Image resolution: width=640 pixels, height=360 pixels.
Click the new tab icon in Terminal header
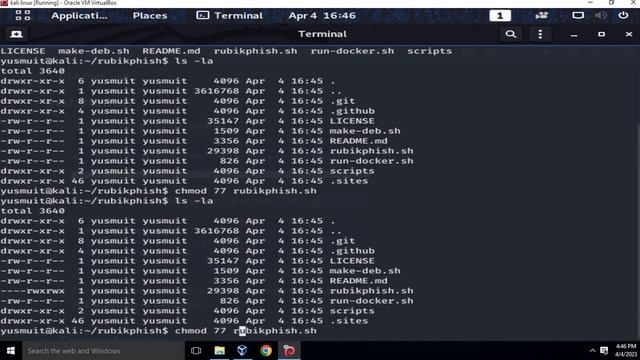coord(16,34)
